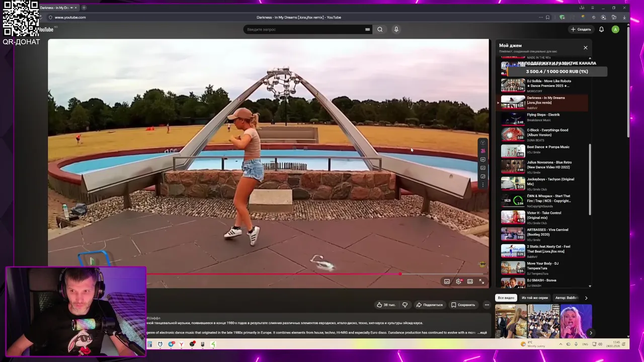Viewport: 644px width, 362px height.
Task: Open the three-dot more actions menu
Action: click(x=487, y=305)
